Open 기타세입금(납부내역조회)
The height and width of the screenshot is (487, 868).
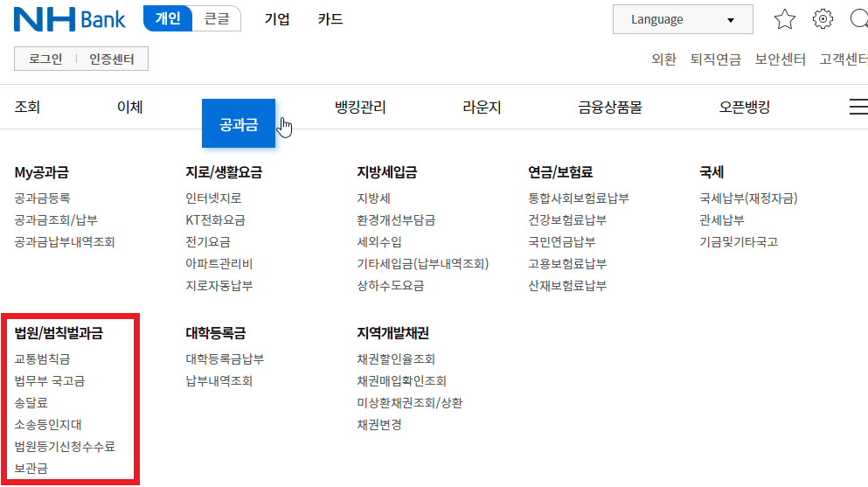(x=423, y=264)
